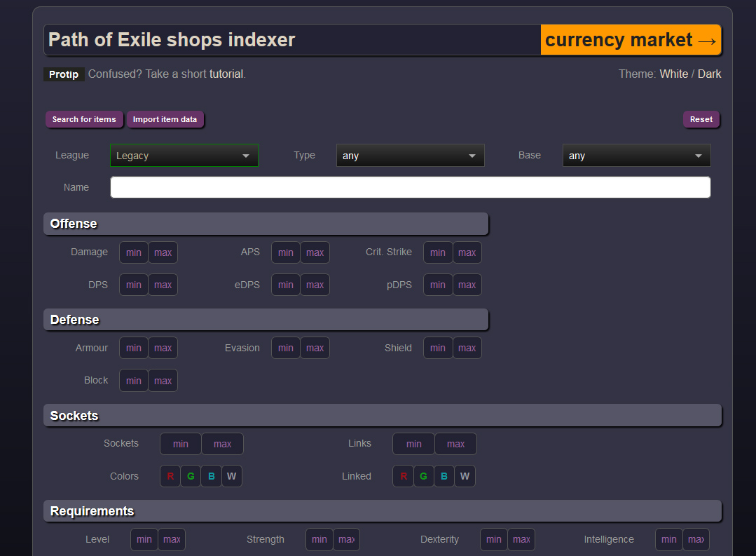The image size is (756, 556).
Task: Click the red R Colors field
Action: (170, 476)
